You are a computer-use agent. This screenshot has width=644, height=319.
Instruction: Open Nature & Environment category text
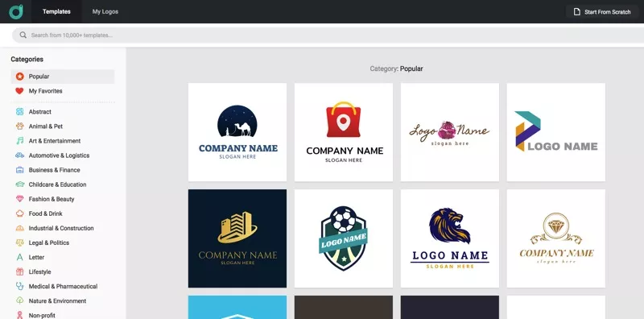[57, 301]
